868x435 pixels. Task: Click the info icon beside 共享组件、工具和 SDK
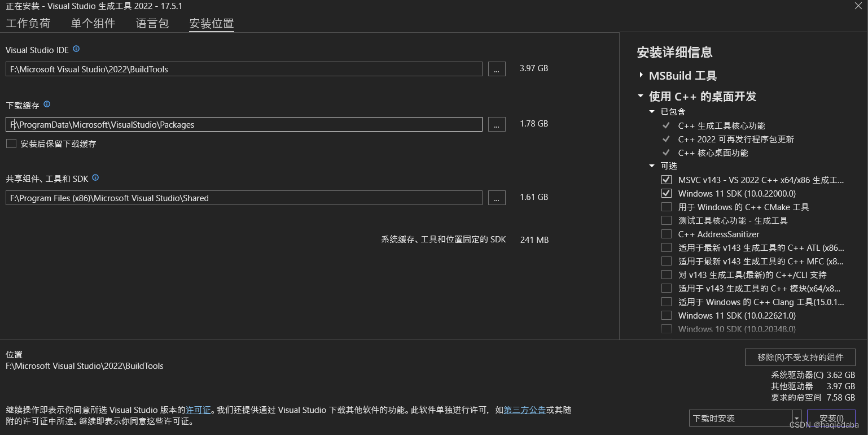tap(95, 178)
